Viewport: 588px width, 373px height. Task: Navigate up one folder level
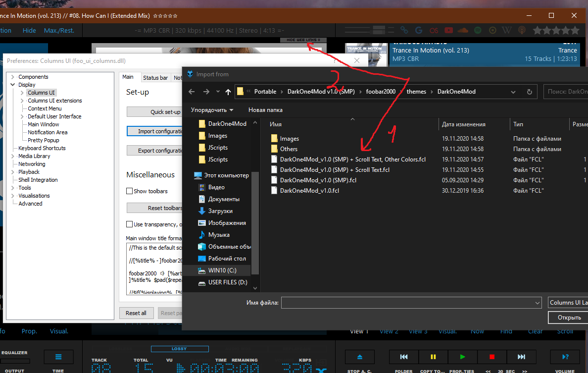(x=228, y=92)
